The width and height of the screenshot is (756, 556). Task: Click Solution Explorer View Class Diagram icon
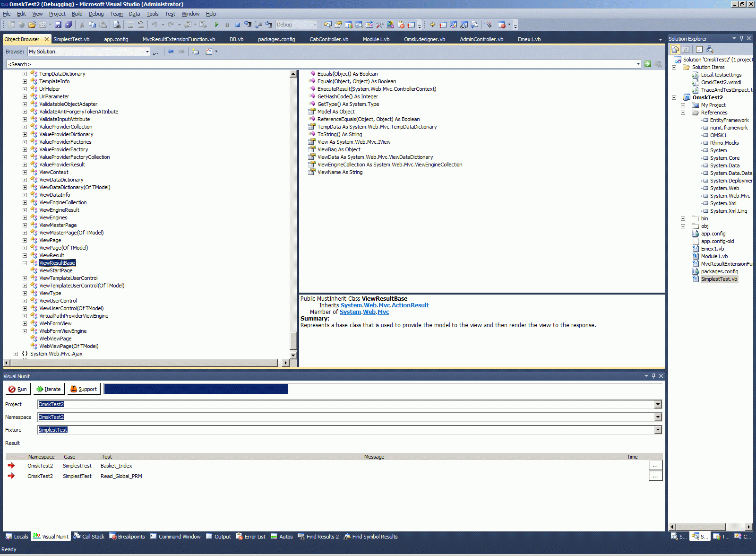tap(709, 49)
